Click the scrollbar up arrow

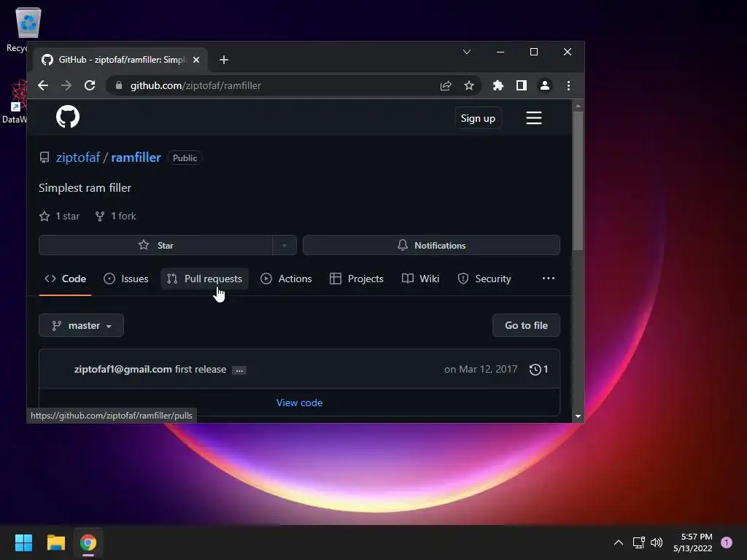click(x=578, y=106)
